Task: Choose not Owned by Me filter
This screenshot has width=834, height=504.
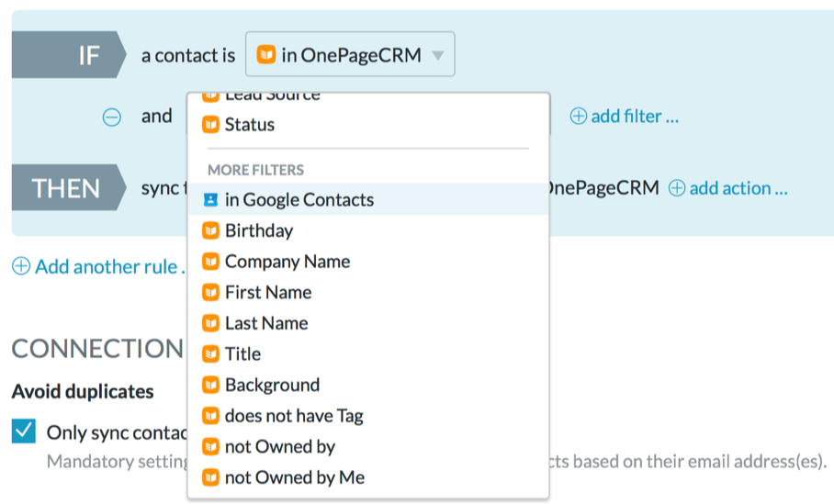Action: 294,477
